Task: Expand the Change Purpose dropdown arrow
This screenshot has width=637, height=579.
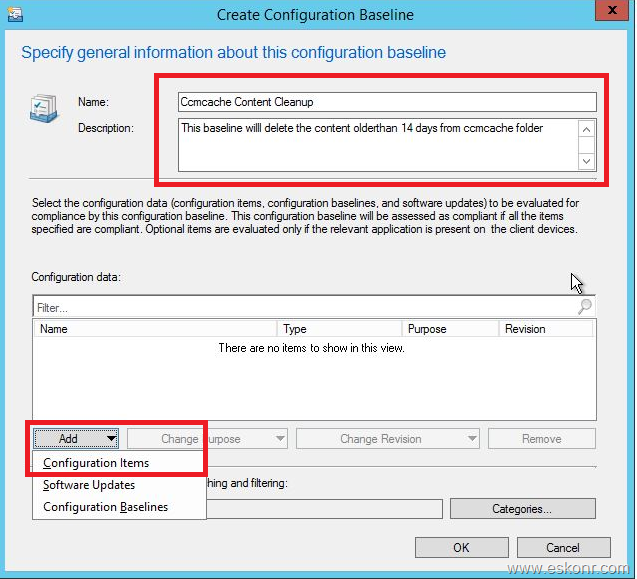Action: [x=279, y=438]
